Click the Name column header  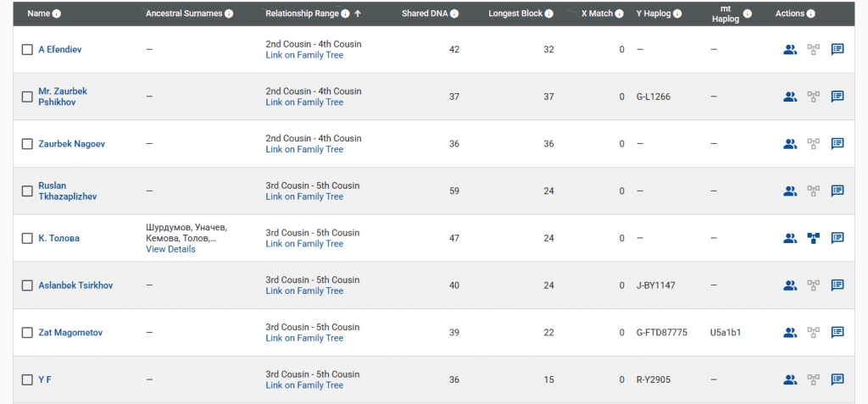(39, 14)
